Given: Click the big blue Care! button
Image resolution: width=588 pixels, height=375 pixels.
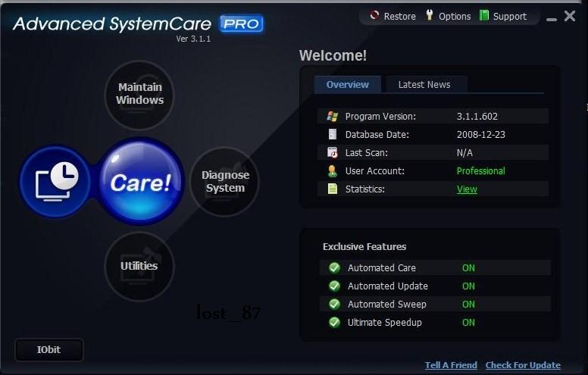Looking at the screenshot, I should [x=141, y=182].
